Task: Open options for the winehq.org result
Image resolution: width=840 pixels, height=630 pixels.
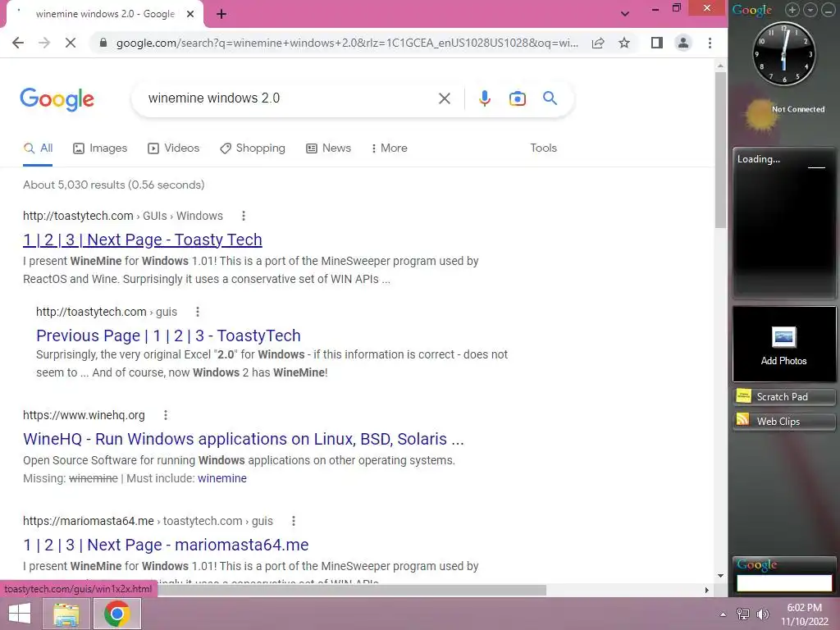Action: (x=166, y=415)
